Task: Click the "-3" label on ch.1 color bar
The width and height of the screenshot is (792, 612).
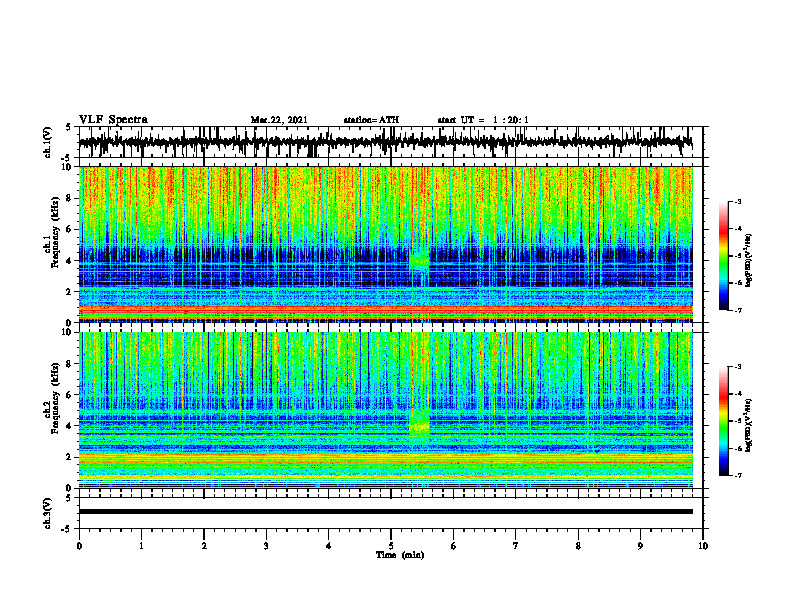Action: coord(737,202)
